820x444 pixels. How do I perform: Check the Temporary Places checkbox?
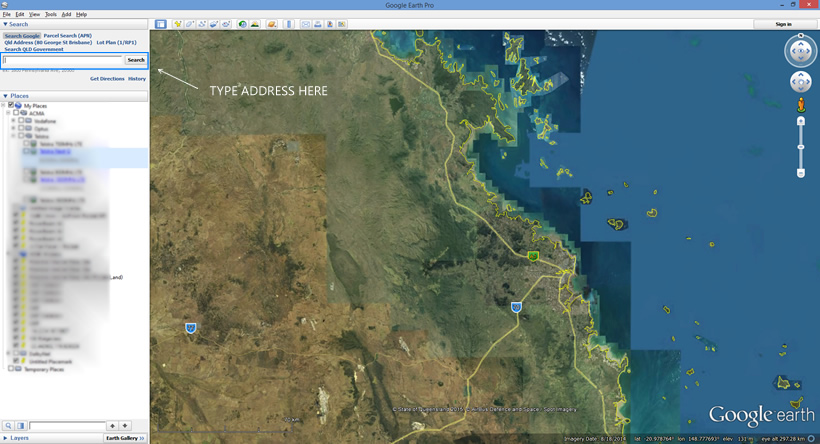pos(11,369)
